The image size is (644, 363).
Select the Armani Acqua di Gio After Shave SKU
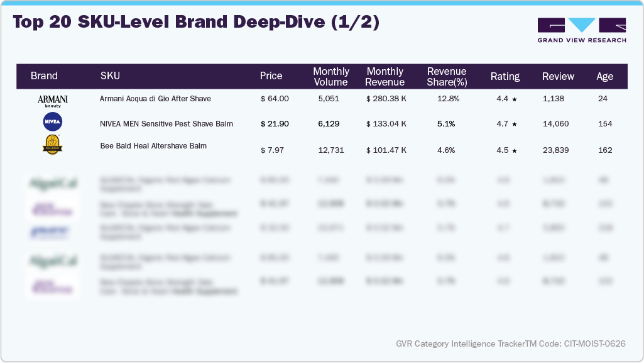tap(155, 99)
